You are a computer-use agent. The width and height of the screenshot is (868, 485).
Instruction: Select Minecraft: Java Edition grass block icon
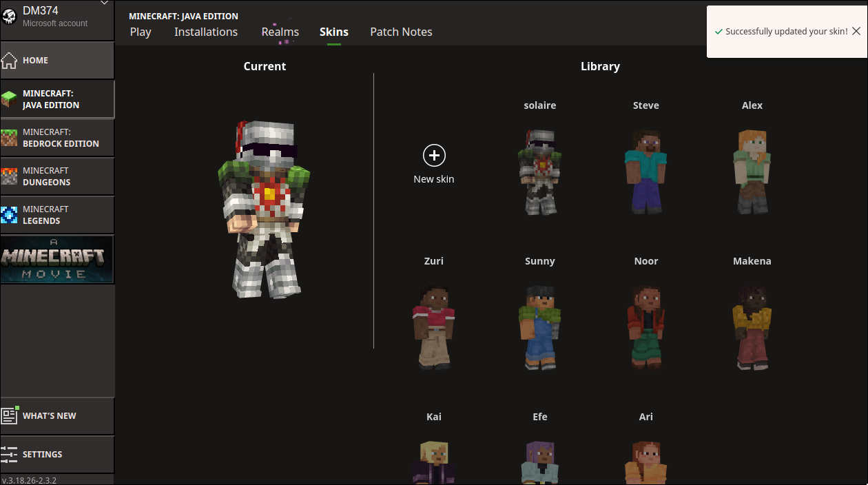9,99
